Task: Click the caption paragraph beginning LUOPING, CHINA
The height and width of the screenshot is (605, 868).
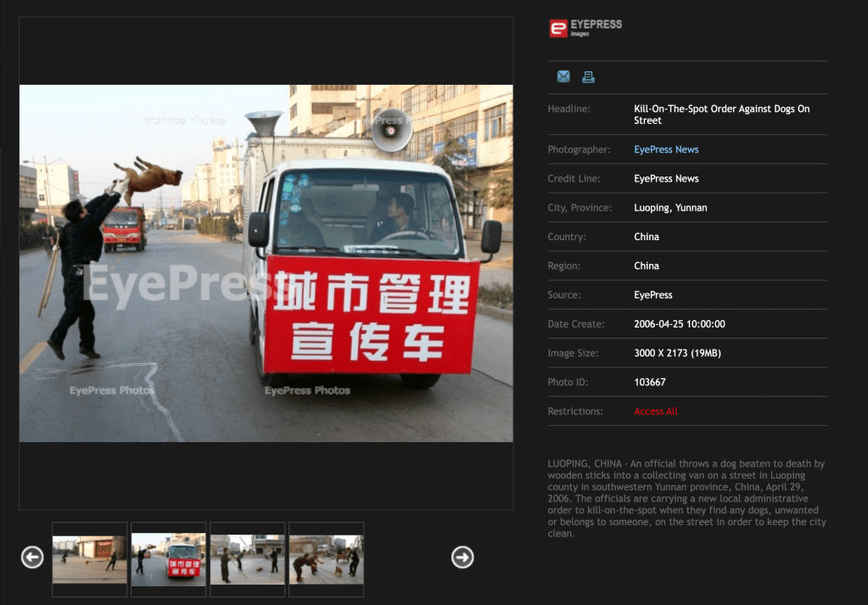Action: point(686,498)
